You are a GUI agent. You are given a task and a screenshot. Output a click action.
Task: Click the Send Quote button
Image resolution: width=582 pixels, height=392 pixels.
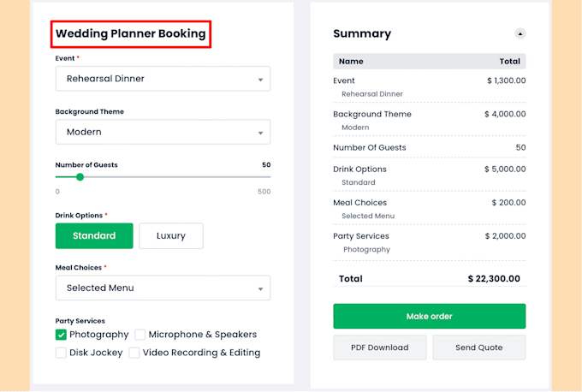pos(478,347)
